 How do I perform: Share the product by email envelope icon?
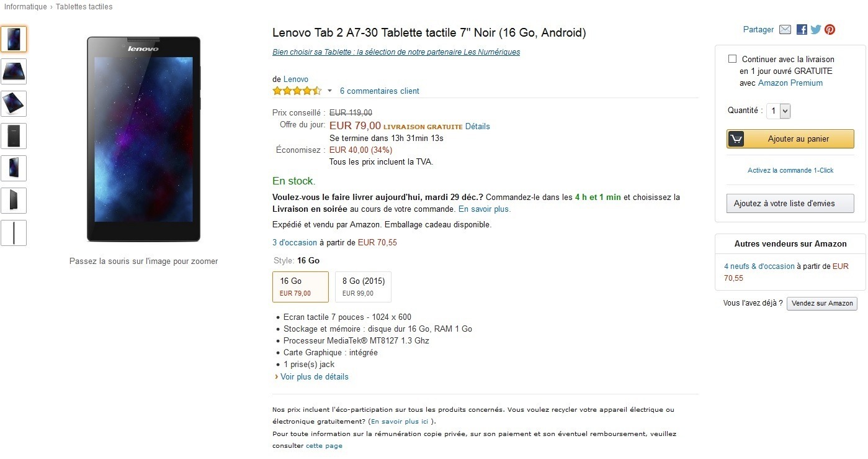(785, 29)
